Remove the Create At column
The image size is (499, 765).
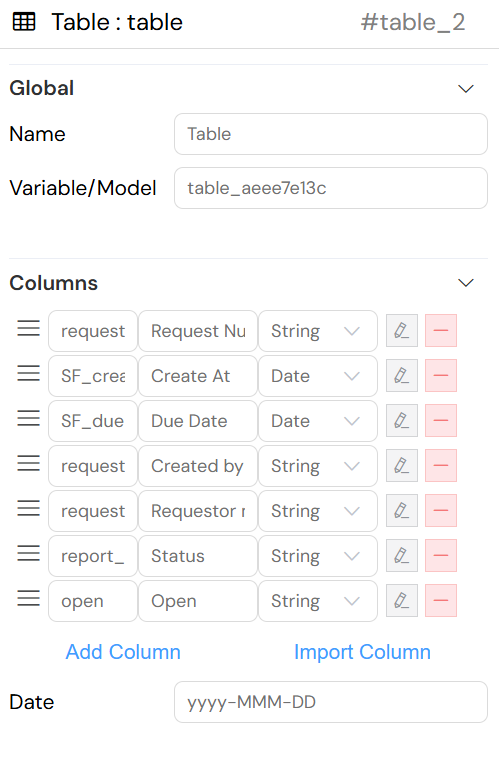(x=440, y=376)
